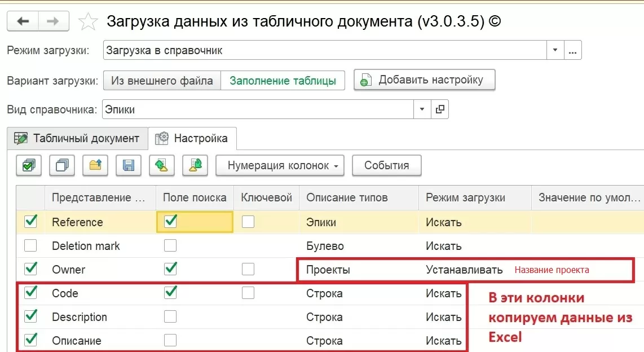644x352 pixels.
Task: Click the Добавить настройку button
Action: click(424, 80)
